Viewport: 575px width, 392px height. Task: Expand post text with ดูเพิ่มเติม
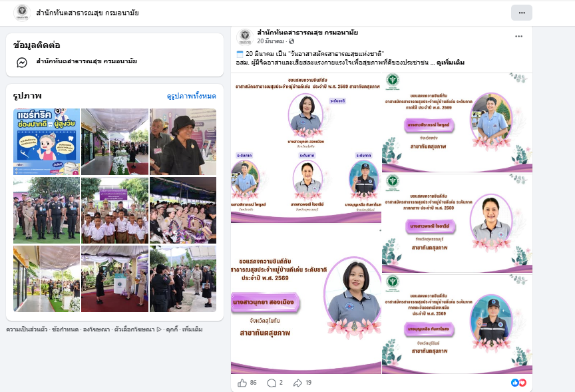coord(451,62)
